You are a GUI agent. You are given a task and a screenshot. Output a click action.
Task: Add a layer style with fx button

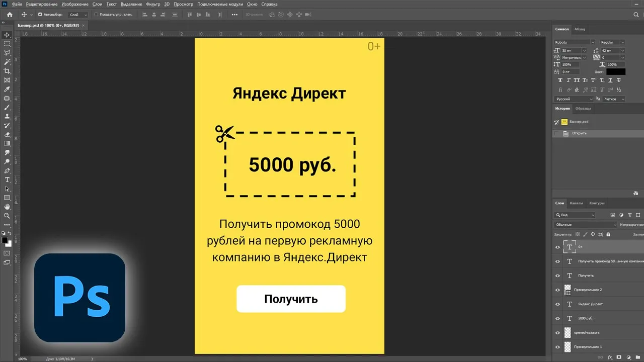pyautogui.click(x=610, y=357)
